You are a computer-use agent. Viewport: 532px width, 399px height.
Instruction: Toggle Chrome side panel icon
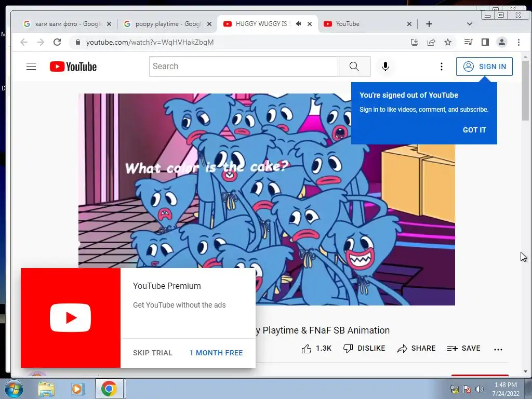click(x=485, y=42)
